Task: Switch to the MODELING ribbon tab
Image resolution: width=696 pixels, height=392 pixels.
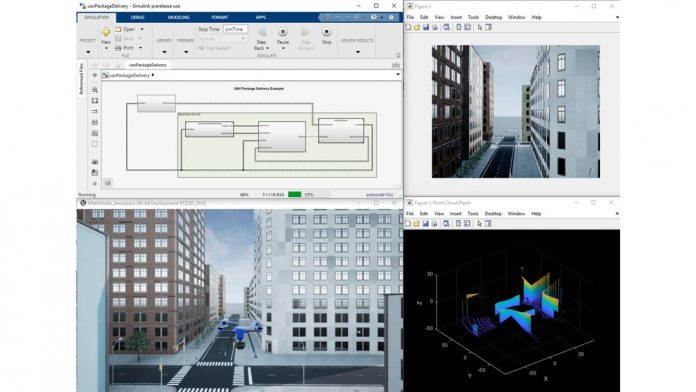Action: (x=179, y=17)
